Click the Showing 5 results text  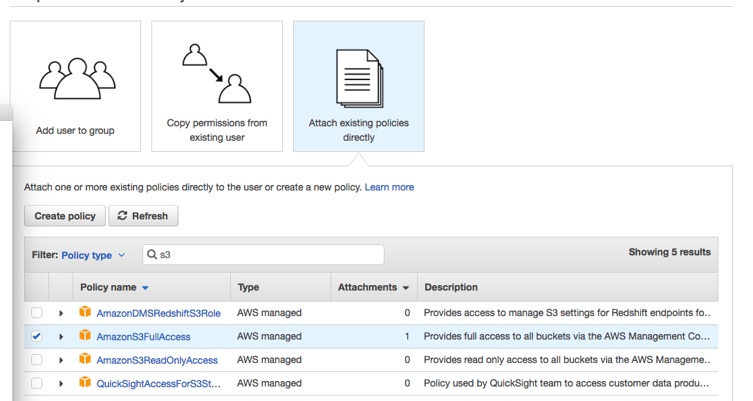[x=669, y=252]
